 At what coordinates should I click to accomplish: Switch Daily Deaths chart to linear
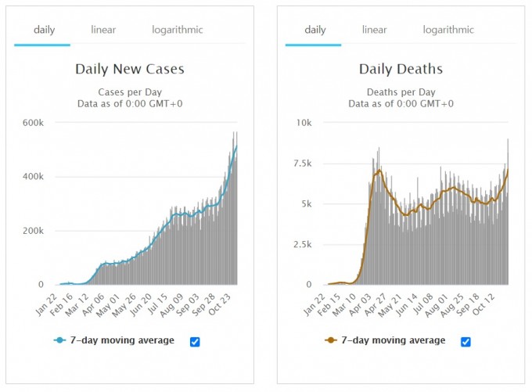point(374,30)
